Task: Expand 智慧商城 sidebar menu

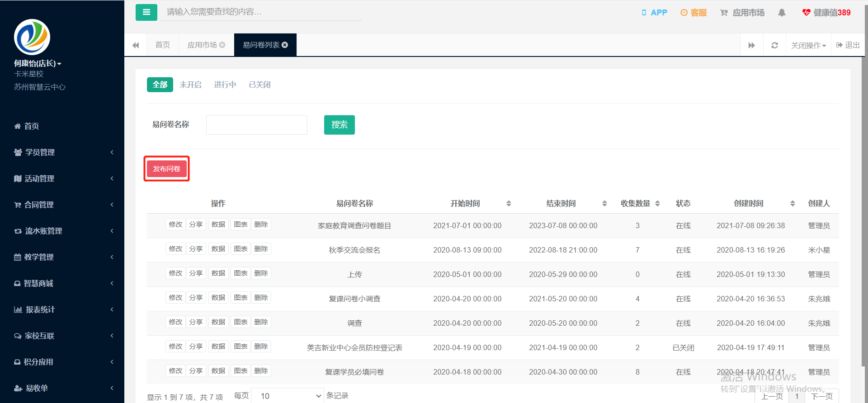Action: 62,283
